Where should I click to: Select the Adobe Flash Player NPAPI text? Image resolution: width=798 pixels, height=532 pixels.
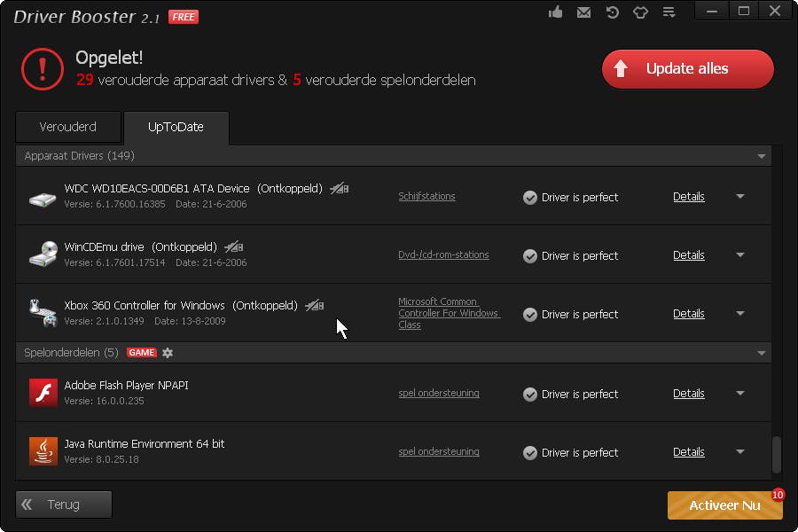(x=126, y=386)
